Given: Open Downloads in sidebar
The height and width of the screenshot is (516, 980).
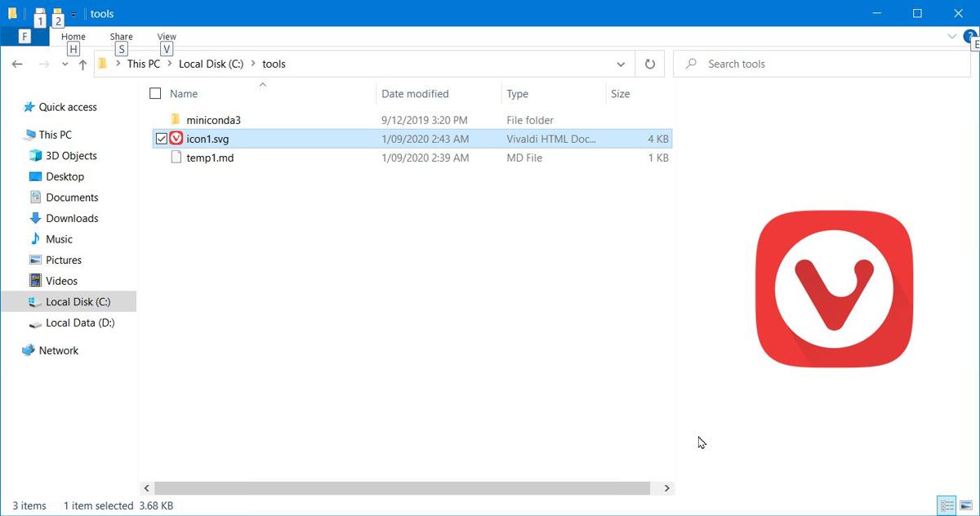Looking at the screenshot, I should pos(72,218).
